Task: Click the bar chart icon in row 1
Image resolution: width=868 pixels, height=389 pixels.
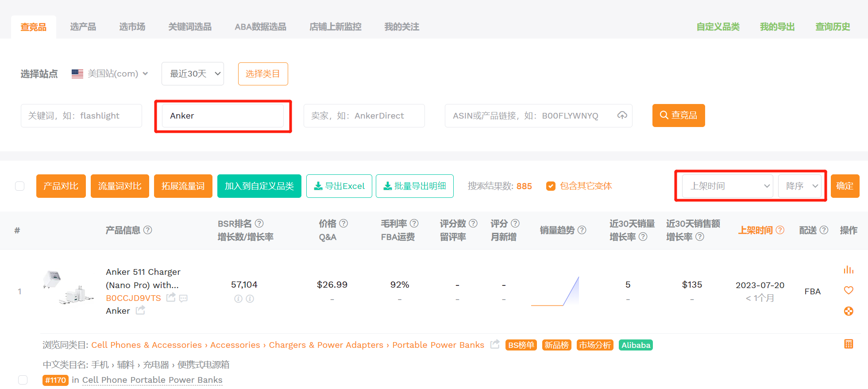Action: (848, 270)
